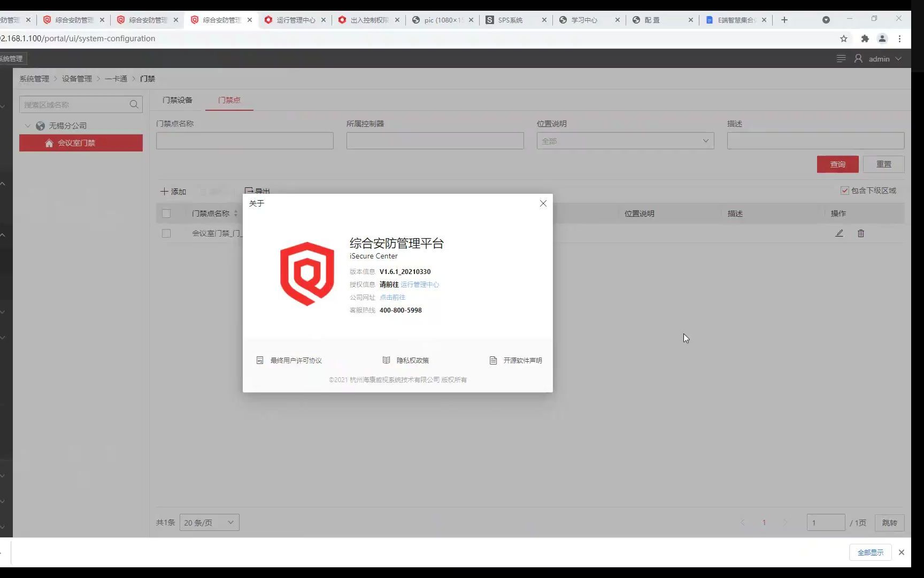Click the 系统管理 breadcrumb

point(34,79)
